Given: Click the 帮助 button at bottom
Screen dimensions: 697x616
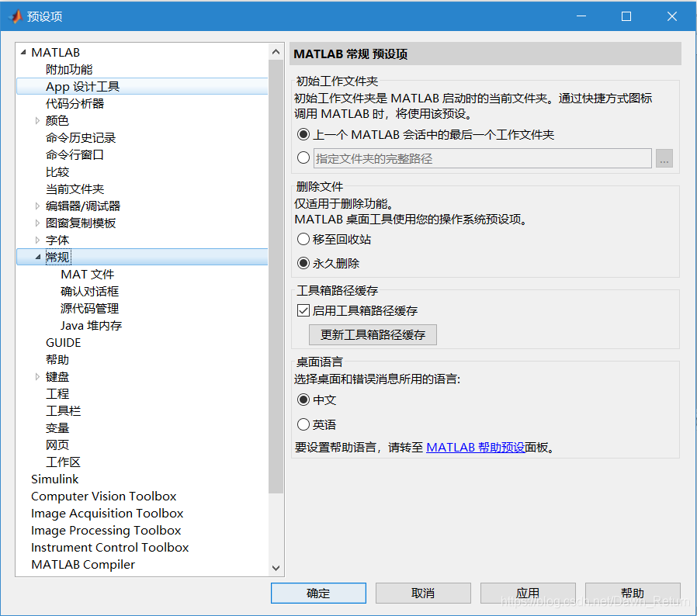Looking at the screenshot, I should 633,593.
